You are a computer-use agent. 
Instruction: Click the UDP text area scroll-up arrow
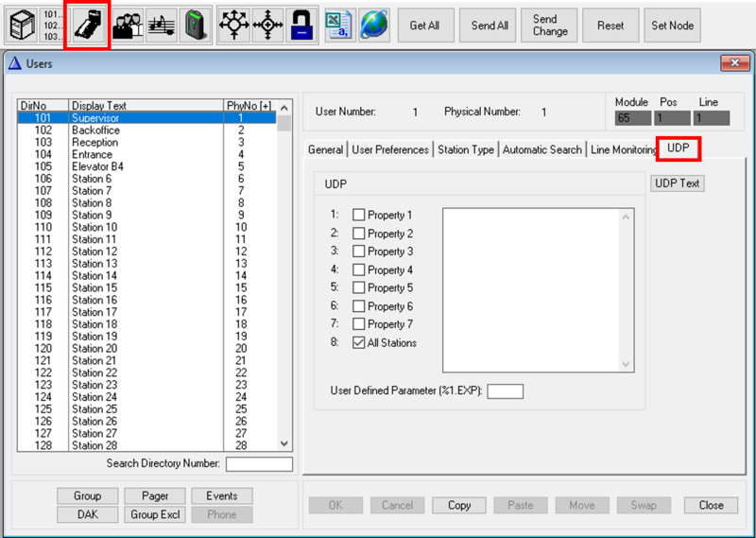(626, 217)
